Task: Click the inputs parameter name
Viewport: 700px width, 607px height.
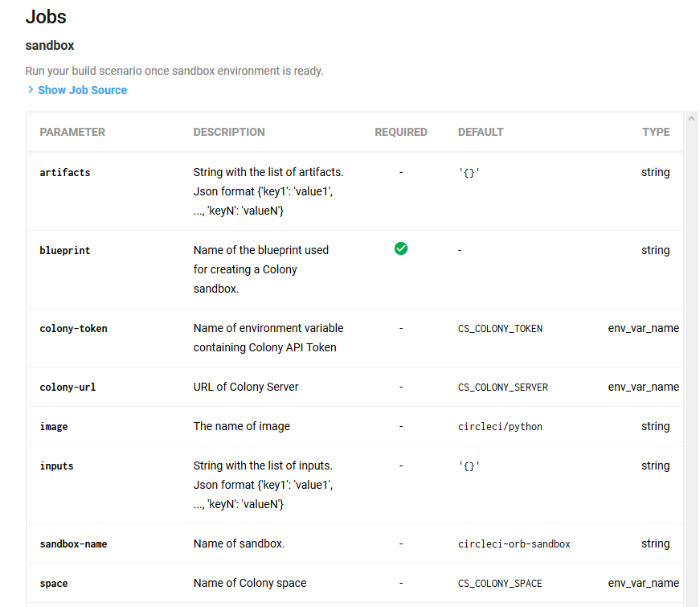Action: 56,466
